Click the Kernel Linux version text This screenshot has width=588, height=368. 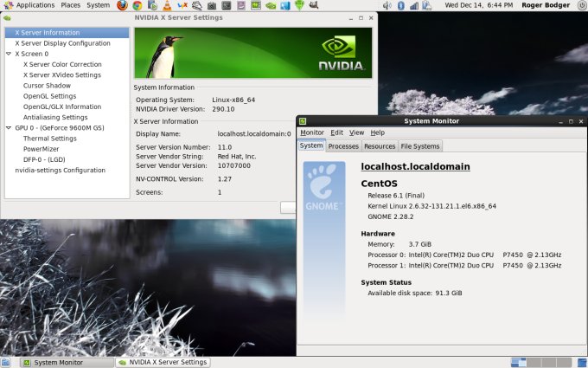coord(431,206)
